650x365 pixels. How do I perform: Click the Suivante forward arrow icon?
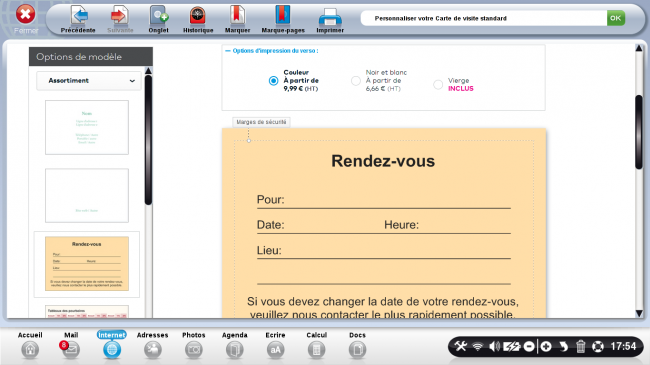(x=120, y=16)
